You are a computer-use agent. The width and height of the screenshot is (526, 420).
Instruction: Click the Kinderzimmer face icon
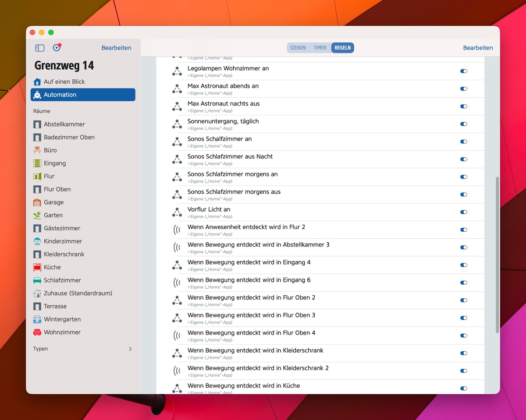(37, 241)
